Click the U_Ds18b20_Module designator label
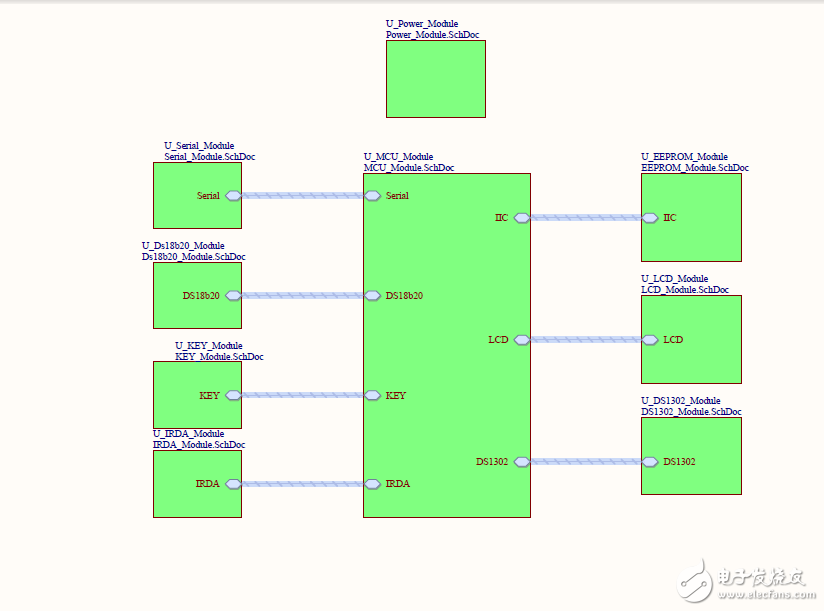824x611 pixels. (183, 245)
